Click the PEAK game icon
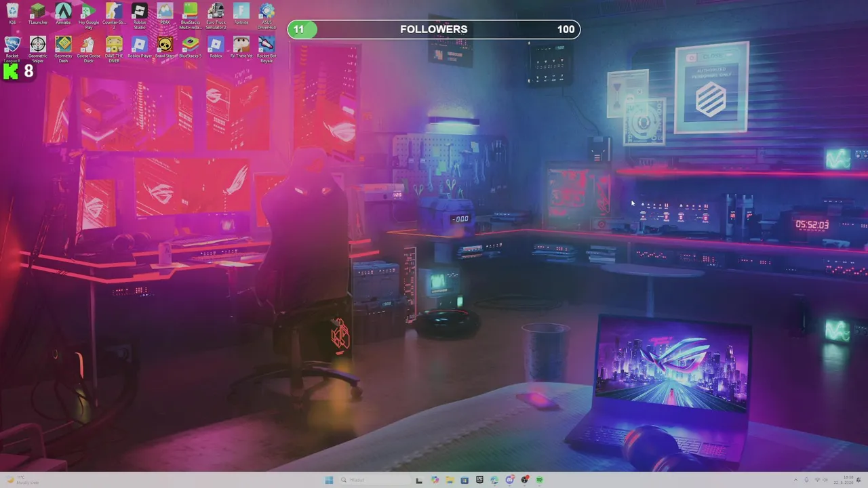This screenshot has height=488, width=868. [165, 14]
